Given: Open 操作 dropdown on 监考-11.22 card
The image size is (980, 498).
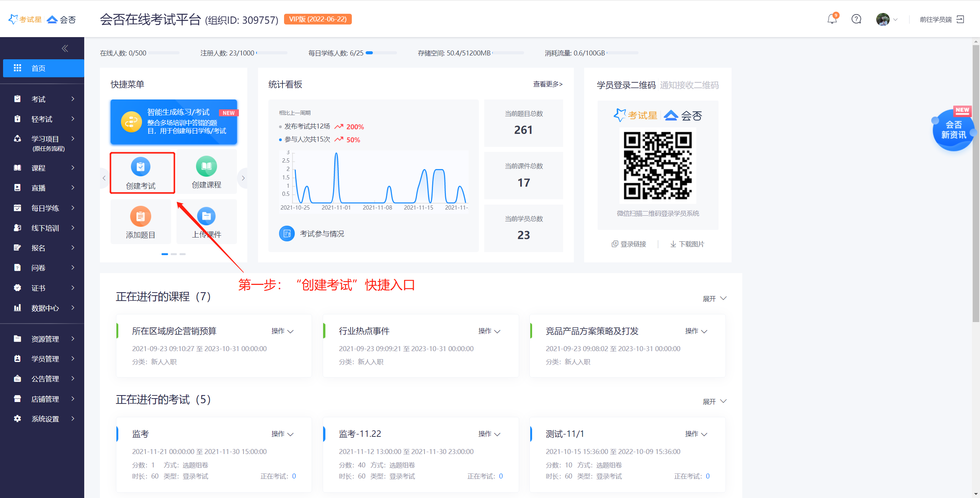Looking at the screenshot, I should click(x=489, y=434).
